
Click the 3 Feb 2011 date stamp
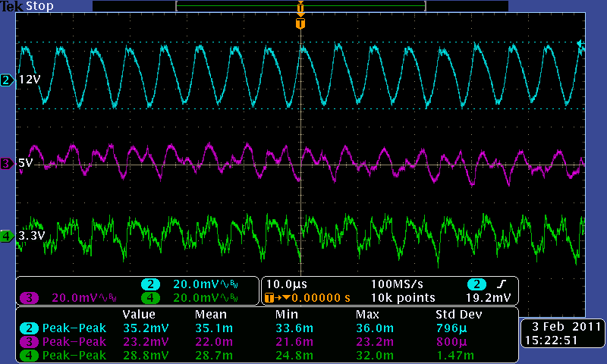pos(566,327)
